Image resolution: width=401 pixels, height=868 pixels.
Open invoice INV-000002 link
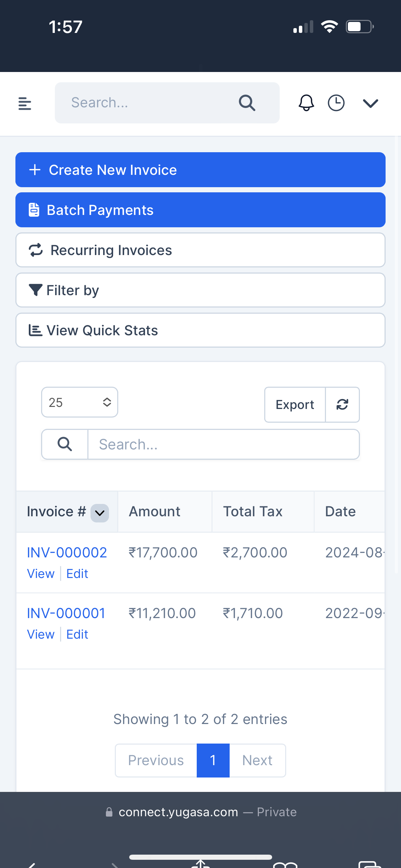[x=67, y=553]
